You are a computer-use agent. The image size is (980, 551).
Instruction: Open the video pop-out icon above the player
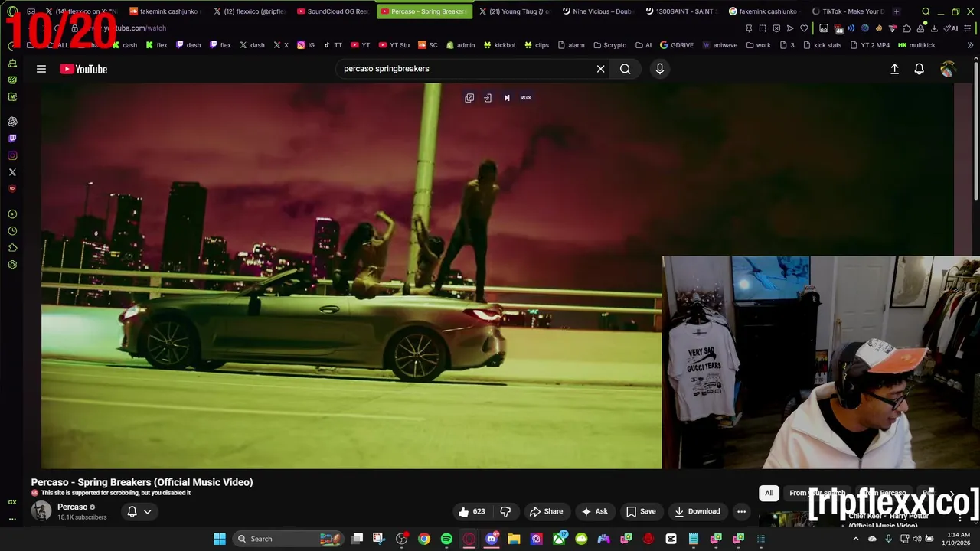(469, 98)
